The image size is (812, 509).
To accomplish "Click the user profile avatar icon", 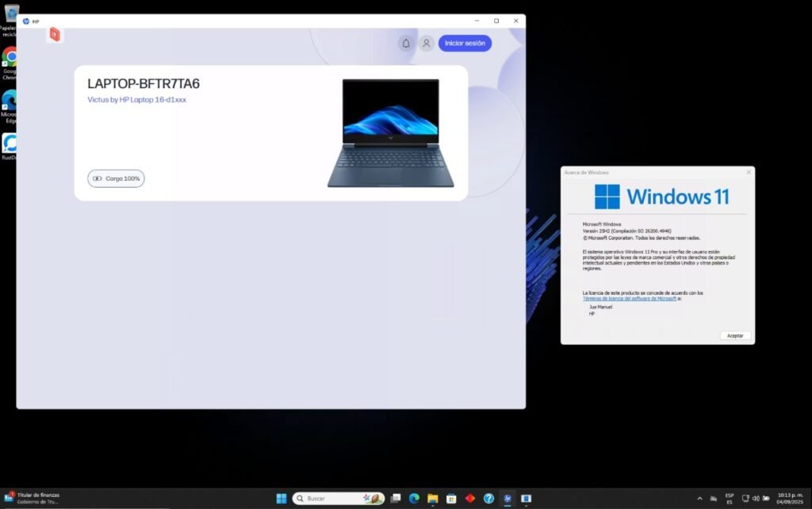I will tap(427, 44).
